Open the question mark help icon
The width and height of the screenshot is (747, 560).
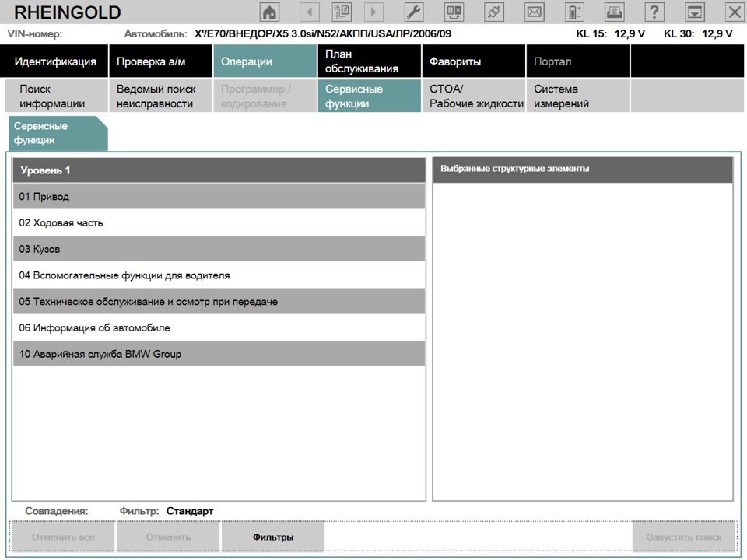pyautogui.click(x=654, y=12)
